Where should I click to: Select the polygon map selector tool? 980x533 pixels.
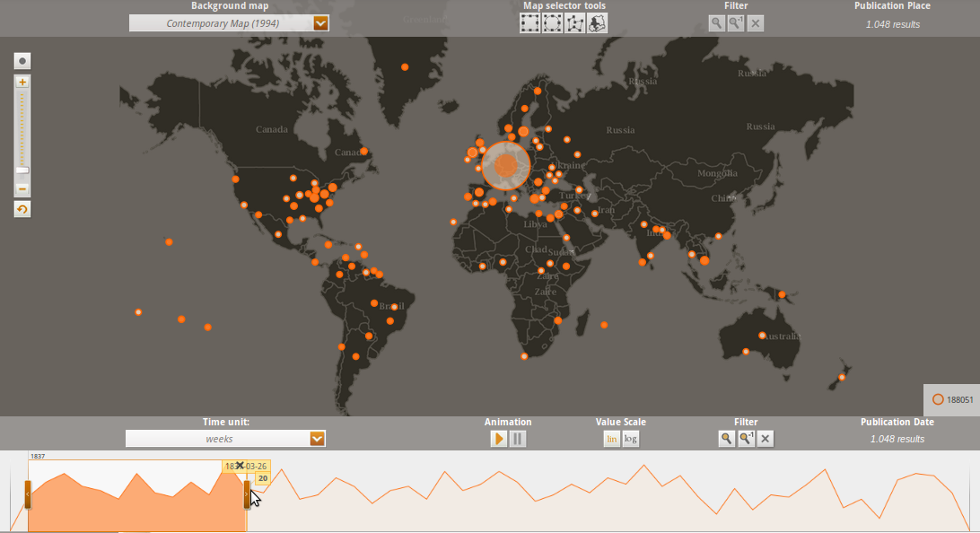[575, 22]
